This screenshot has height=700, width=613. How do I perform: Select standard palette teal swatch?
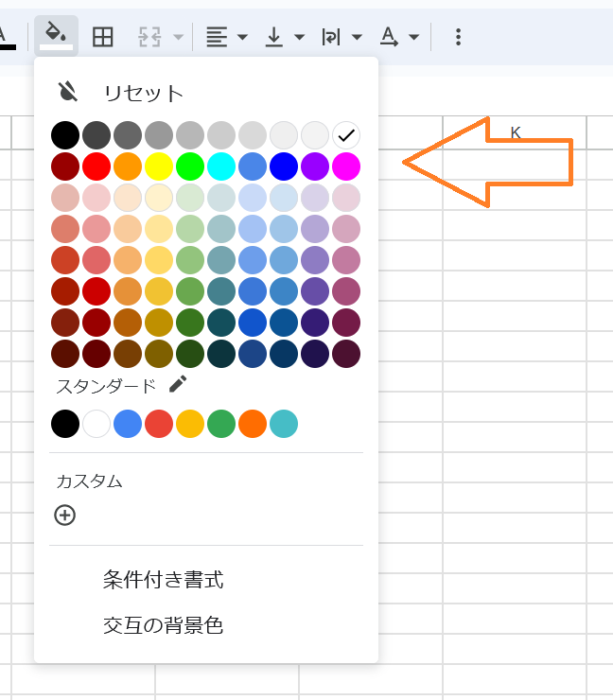[284, 424]
